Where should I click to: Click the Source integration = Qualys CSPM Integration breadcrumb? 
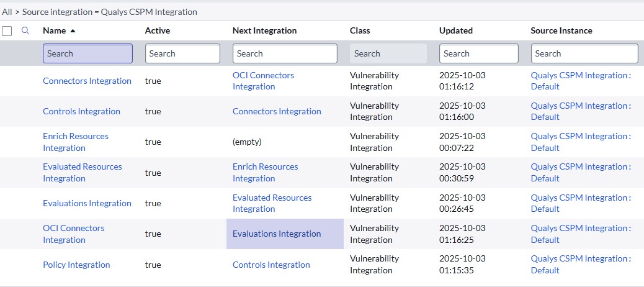(110, 12)
